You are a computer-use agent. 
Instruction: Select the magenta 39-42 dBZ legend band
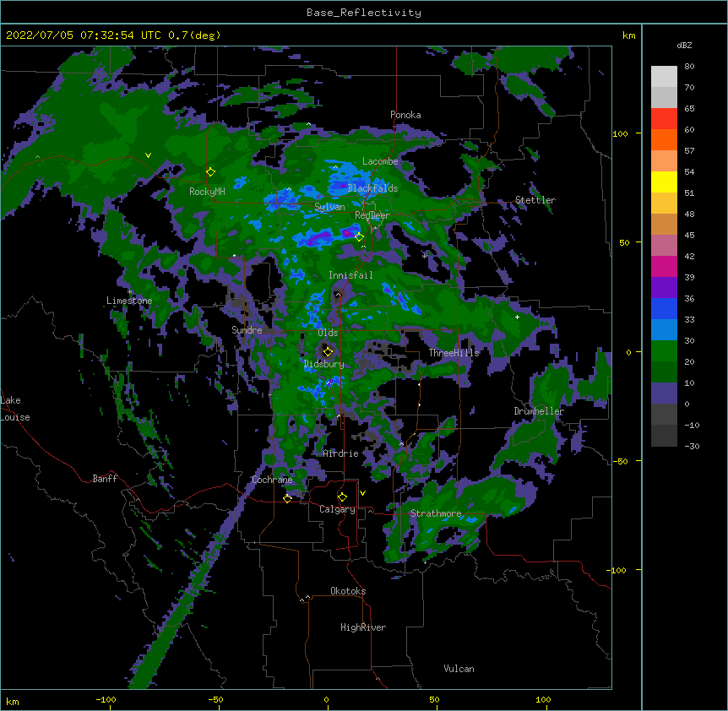[664, 266]
